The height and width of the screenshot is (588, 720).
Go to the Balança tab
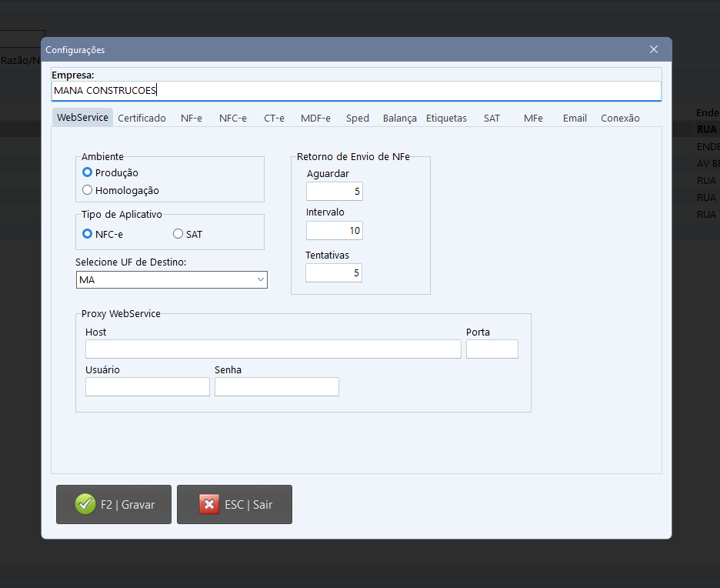pos(399,118)
